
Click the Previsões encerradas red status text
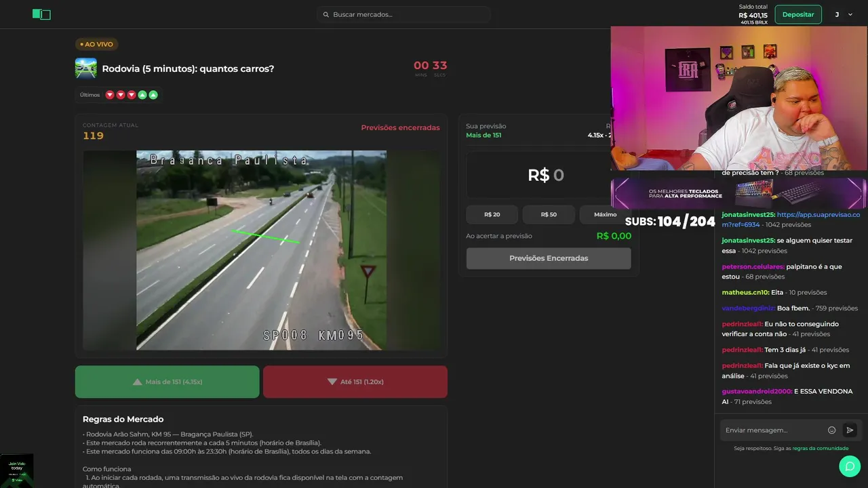click(x=400, y=127)
